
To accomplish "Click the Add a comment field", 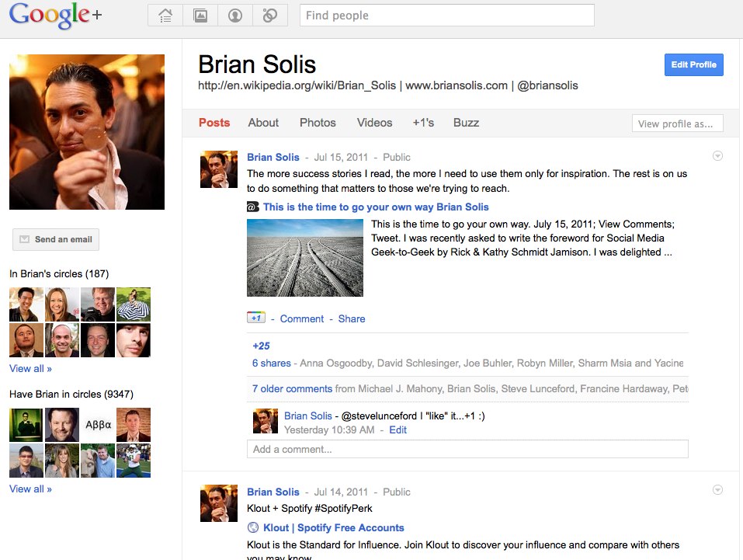I will tap(467, 449).
